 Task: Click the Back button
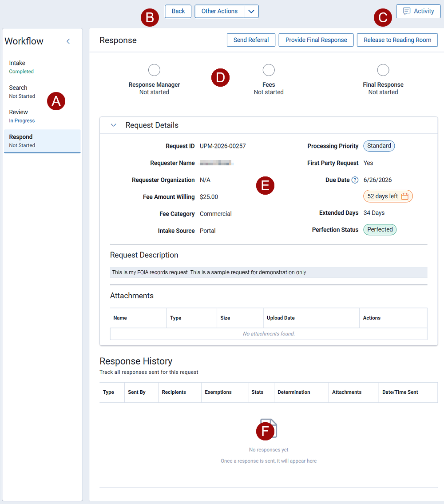coord(178,12)
